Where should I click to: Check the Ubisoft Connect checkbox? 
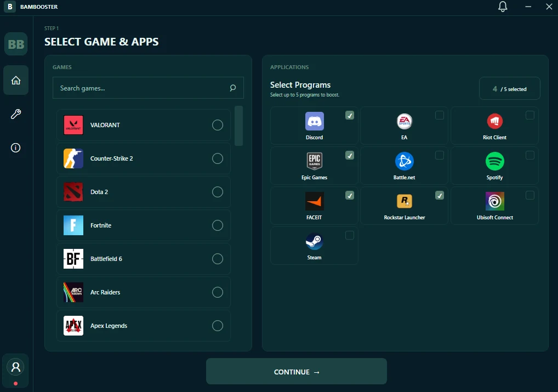coord(530,196)
